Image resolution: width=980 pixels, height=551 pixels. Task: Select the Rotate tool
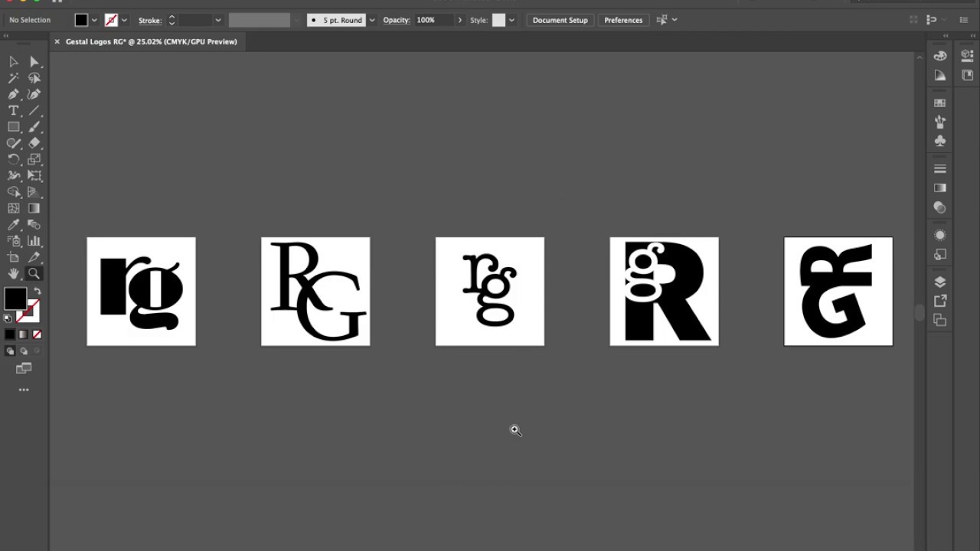(14, 159)
